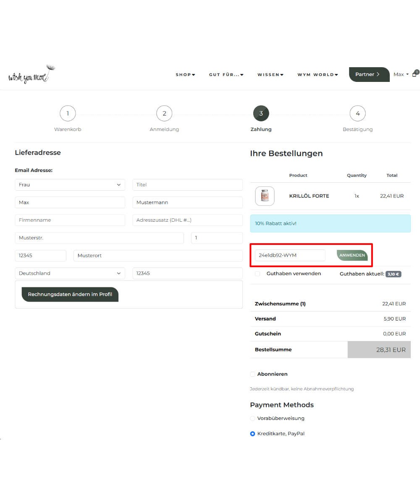Viewport: 420px width, 504px height.
Task: Click the wish you more logo
Action: click(31, 75)
